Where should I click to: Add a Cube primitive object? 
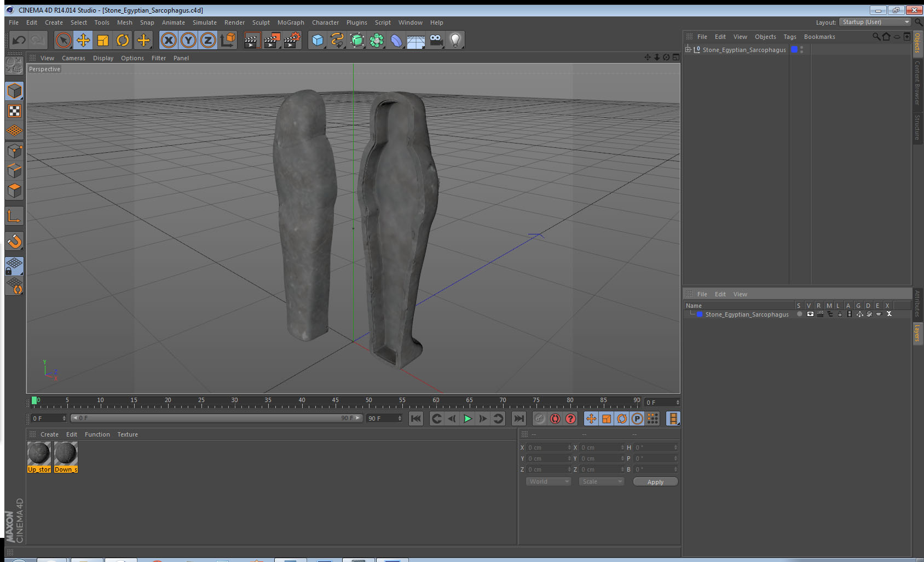point(317,40)
